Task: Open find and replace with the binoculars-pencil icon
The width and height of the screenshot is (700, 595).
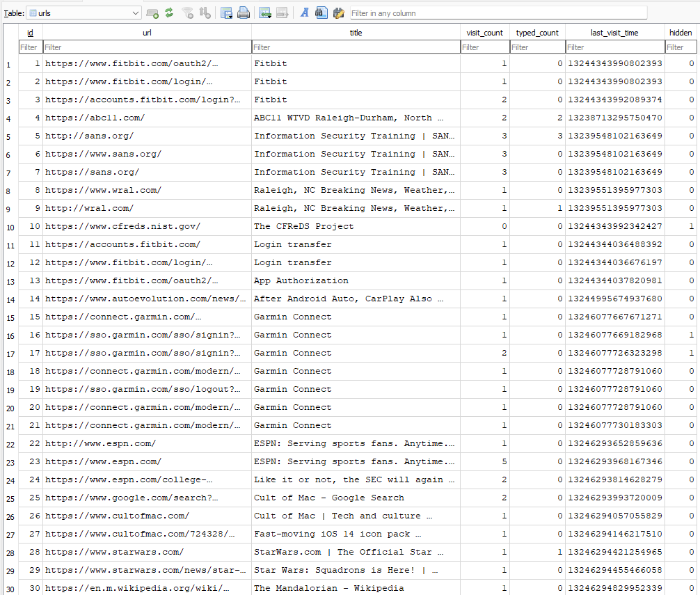Action: pyautogui.click(x=338, y=13)
